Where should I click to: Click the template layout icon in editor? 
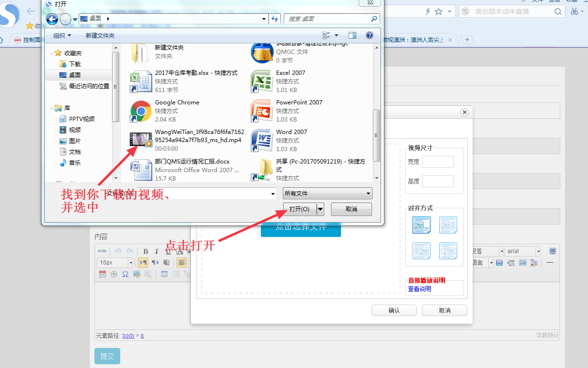click(523, 263)
